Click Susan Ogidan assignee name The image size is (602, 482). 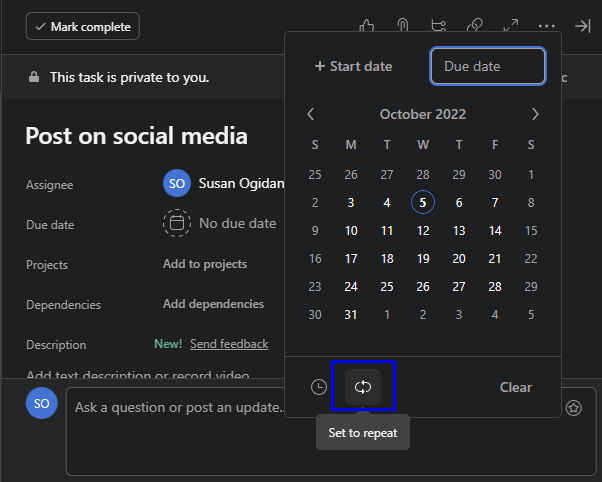click(241, 183)
